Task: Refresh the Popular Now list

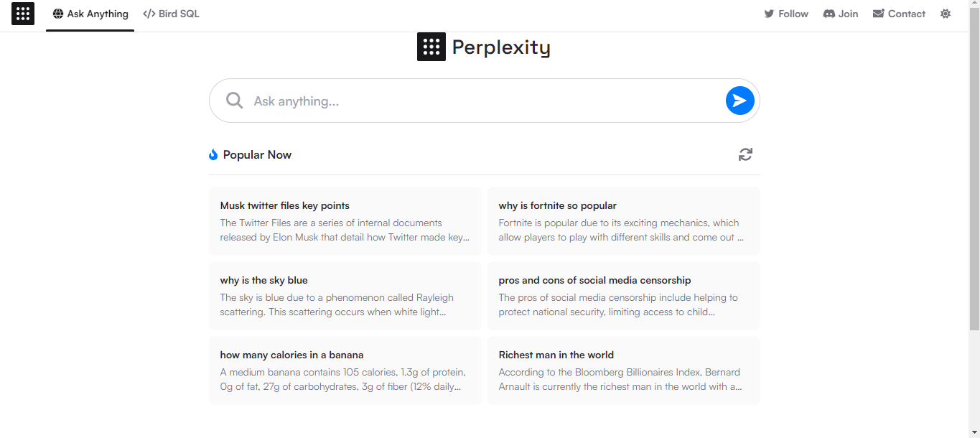Action: tap(745, 154)
